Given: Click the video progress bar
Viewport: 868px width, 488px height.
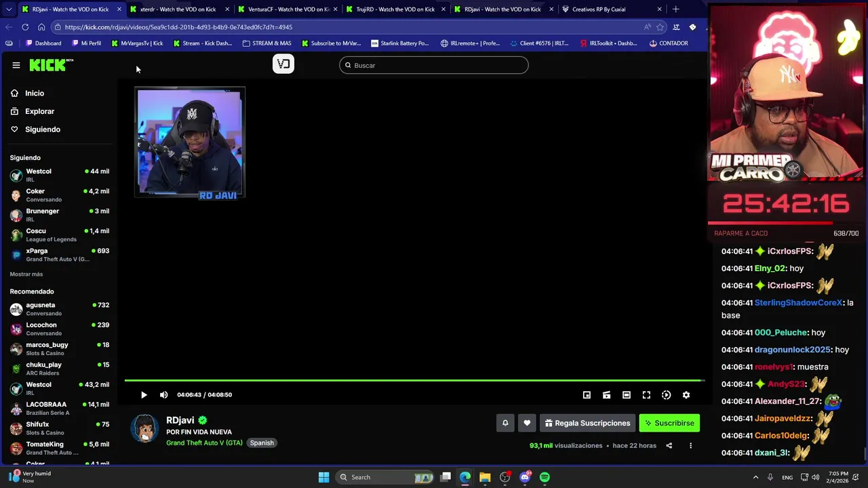Looking at the screenshot, I should (414, 380).
